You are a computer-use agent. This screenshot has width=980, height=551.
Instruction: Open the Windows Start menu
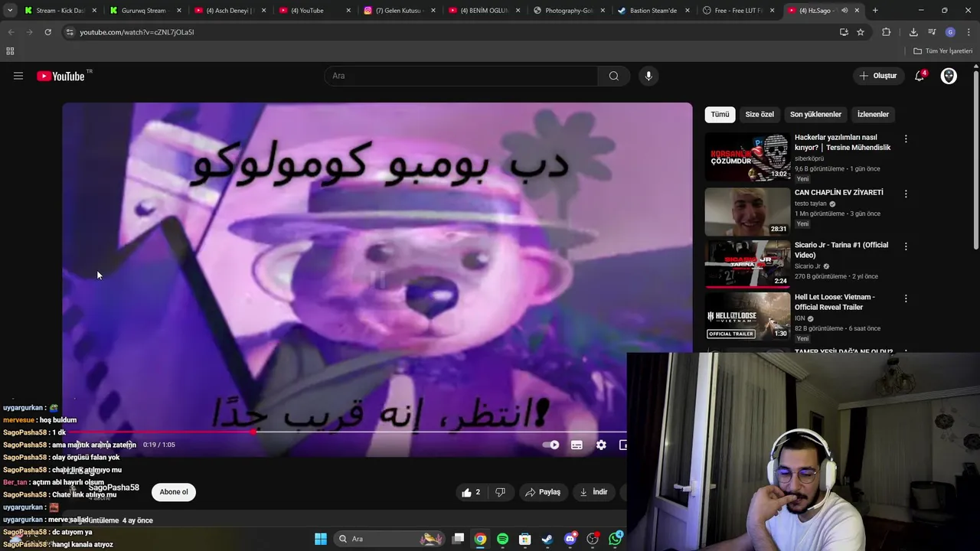point(321,539)
